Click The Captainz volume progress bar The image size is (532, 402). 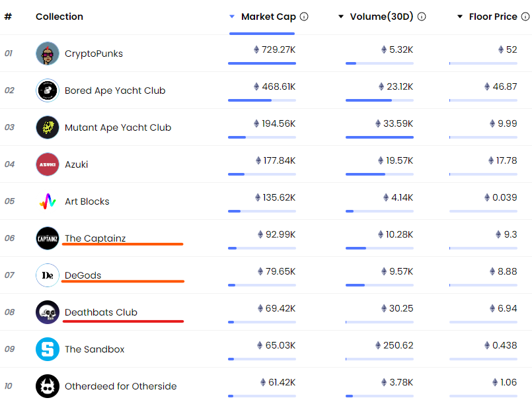point(379,248)
